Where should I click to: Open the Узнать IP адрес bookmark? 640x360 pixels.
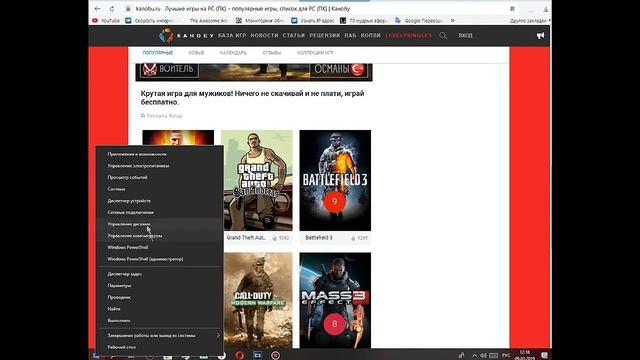point(313,20)
